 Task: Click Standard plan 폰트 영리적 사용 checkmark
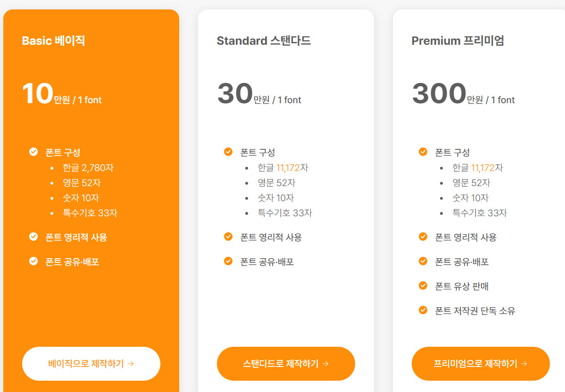coord(228,237)
